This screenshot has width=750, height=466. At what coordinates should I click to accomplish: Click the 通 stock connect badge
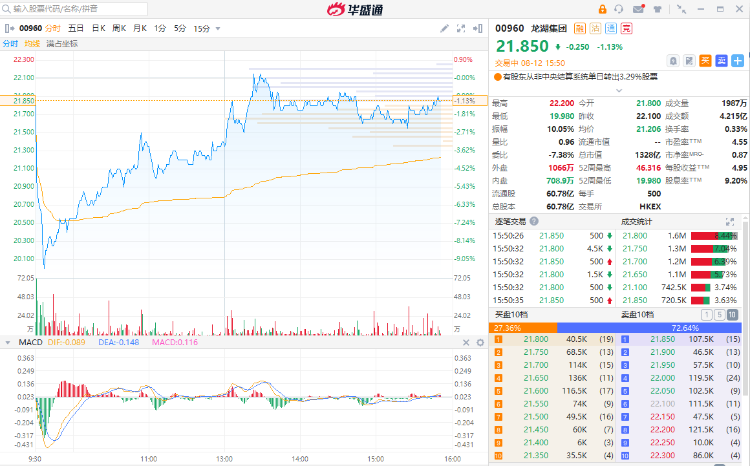[x=611, y=28]
